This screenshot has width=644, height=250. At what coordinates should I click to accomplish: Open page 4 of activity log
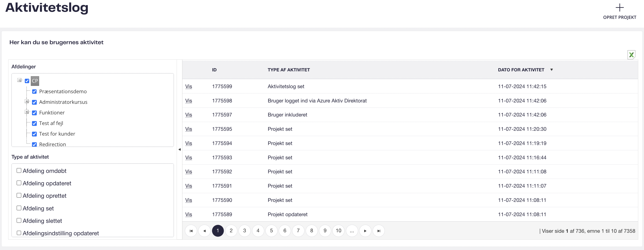(x=258, y=231)
